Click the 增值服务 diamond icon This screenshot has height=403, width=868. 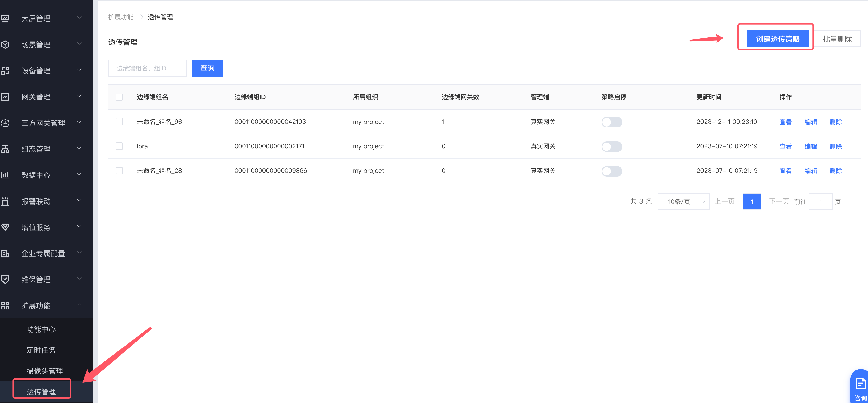(x=5, y=227)
